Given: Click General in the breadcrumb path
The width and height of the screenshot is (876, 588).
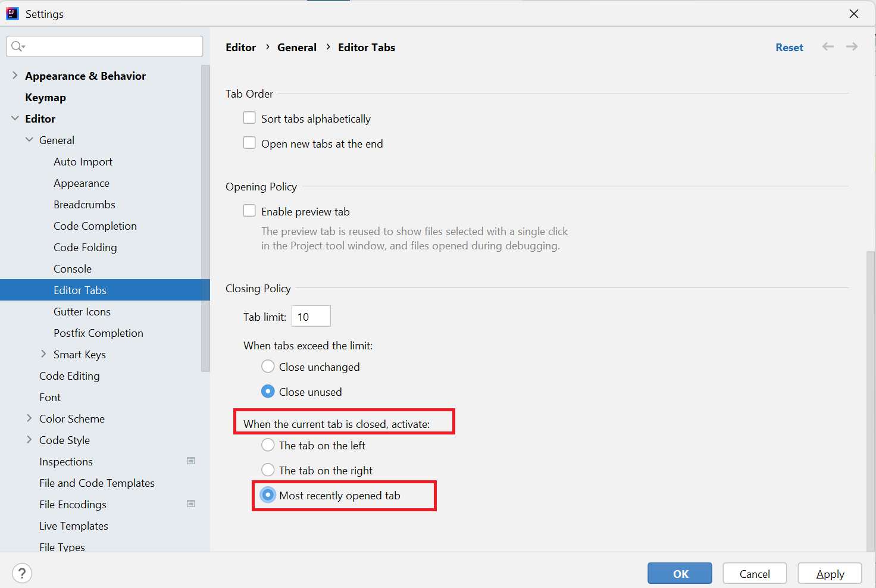Looking at the screenshot, I should point(297,47).
